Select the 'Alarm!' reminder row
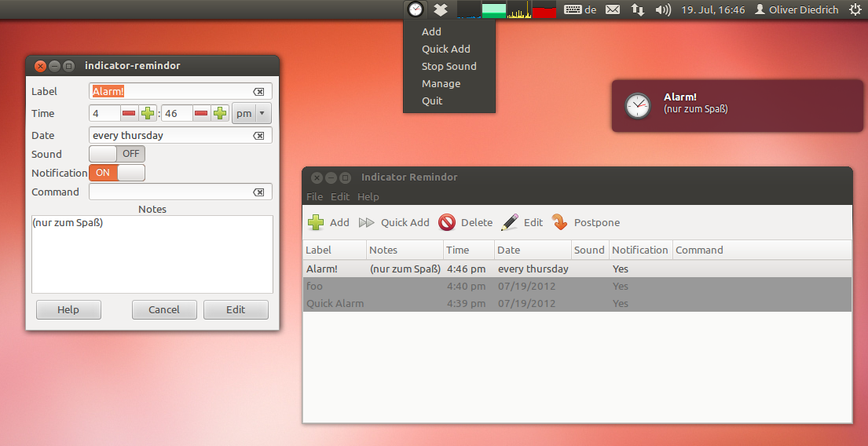The height and width of the screenshot is (446, 868). 577,269
